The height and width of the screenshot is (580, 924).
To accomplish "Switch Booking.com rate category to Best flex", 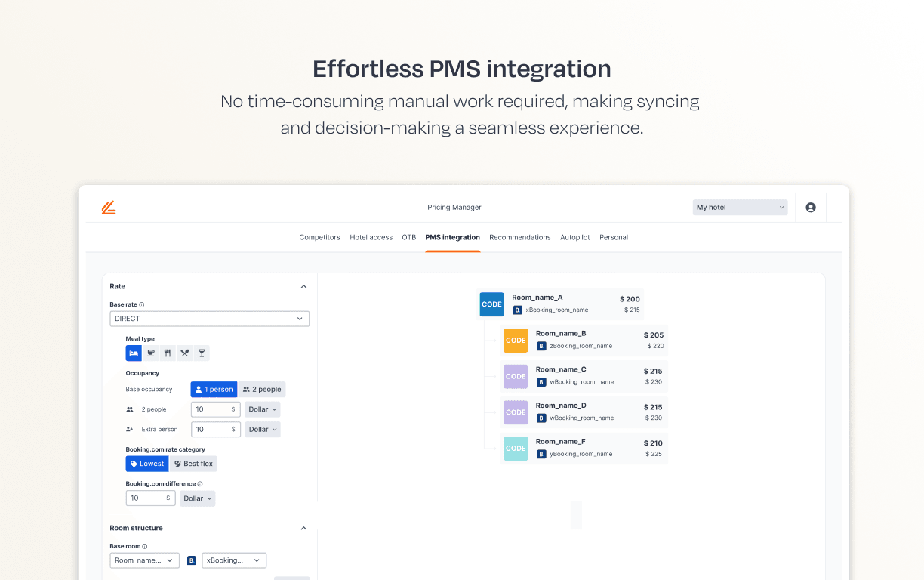I will click(x=193, y=463).
